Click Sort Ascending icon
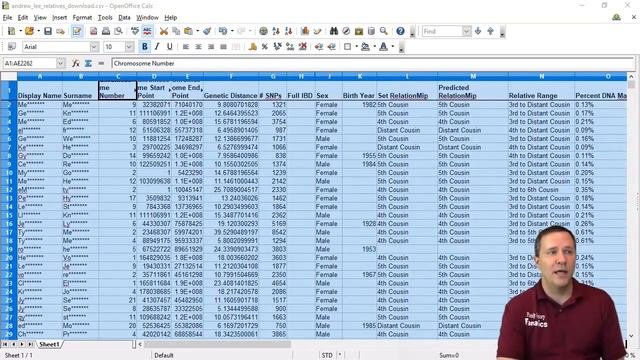Viewport: 640px width, 360px height. (x=276, y=31)
